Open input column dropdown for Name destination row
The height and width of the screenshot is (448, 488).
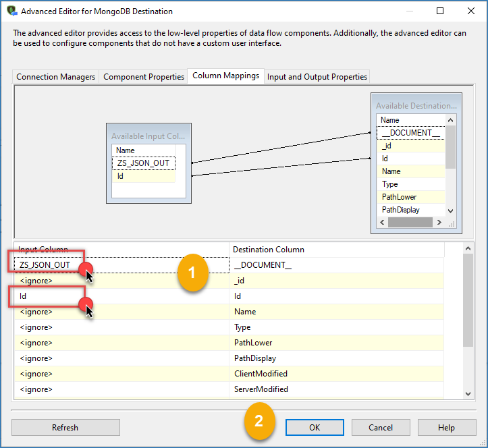(121, 312)
